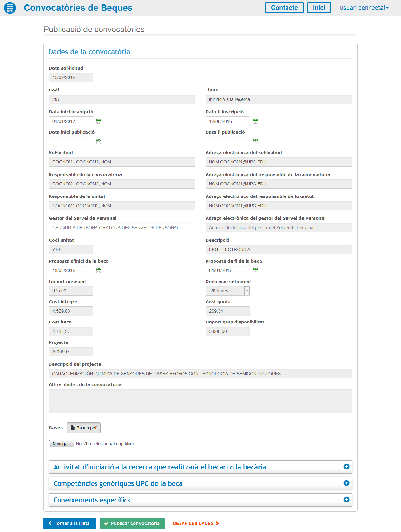The image size is (401, 532).
Task: Open calendar for Data fi publicació
Action: coord(255,142)
